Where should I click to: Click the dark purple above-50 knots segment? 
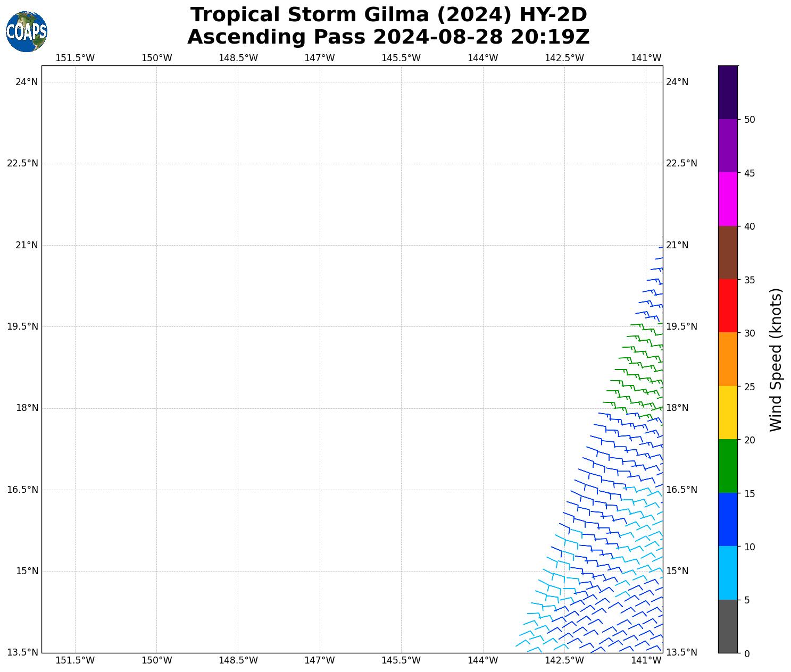pyautogui.click(x=727, y=92)
